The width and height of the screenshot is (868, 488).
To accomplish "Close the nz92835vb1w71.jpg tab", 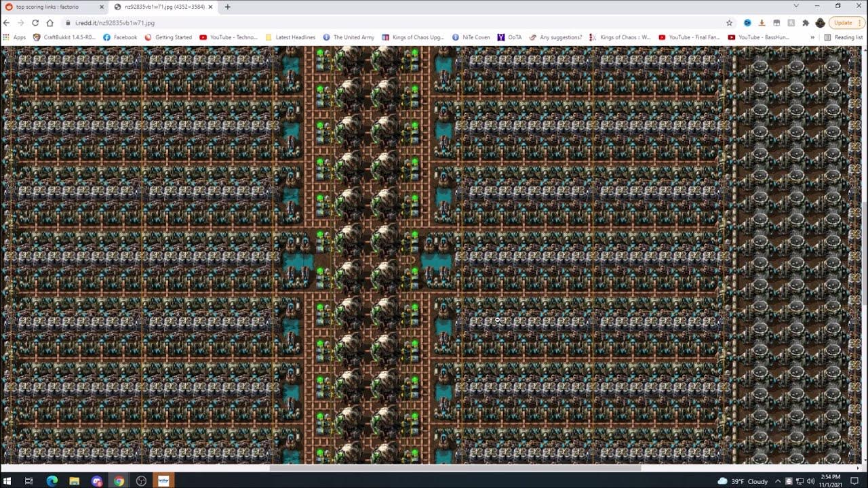I will (210, 7).
